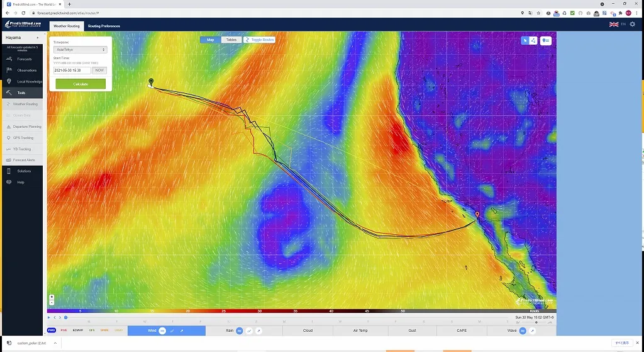The height and width of the screenshot is (352, 644).
Task: Select the GFS forecast model
Action: tap(92, 331)
